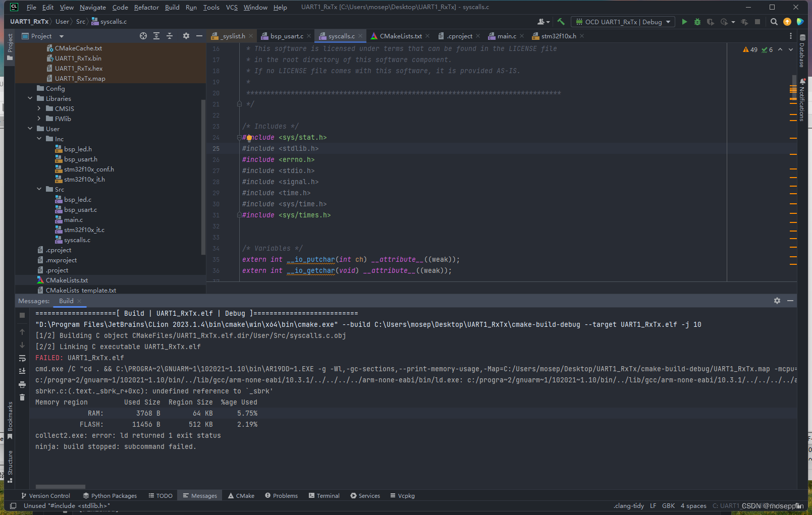Expand the FWlib folder in the project tree

[x=39, y=119]
